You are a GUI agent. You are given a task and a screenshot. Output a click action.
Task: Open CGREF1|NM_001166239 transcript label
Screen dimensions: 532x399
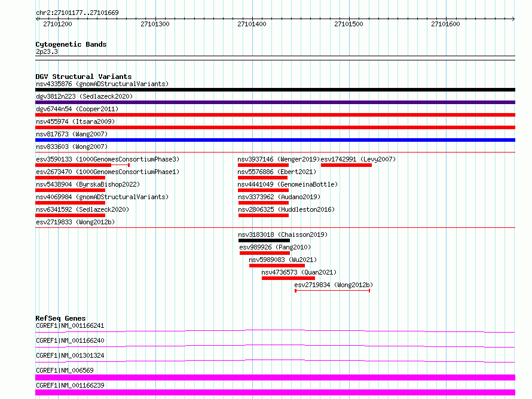pyautogui.click(x=70, y=385)
